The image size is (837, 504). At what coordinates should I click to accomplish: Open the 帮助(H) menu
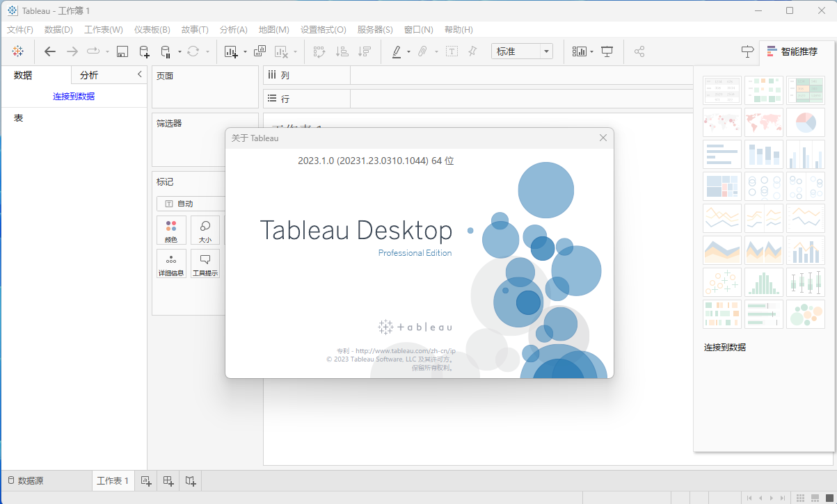pos(459,30)
